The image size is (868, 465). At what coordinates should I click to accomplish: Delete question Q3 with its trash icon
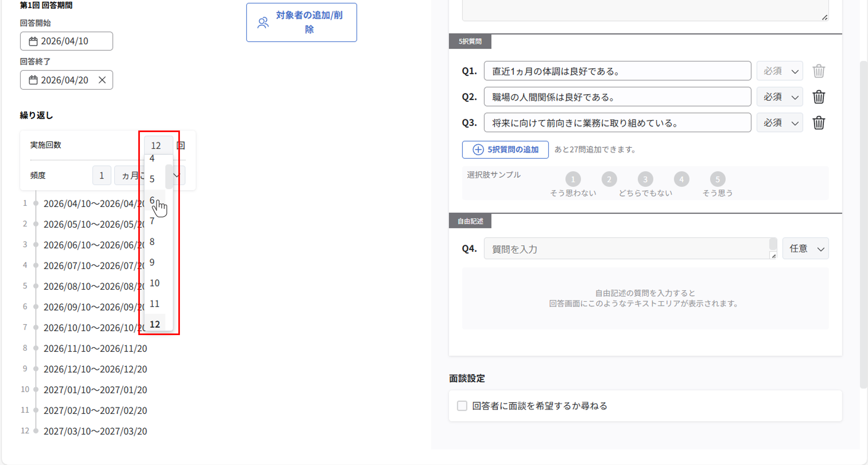(x=818, y=123)
